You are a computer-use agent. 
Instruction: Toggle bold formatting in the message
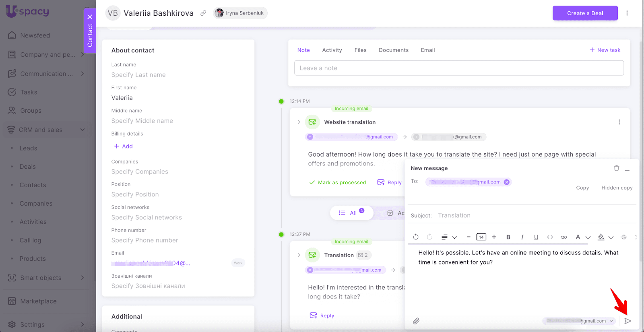508,237
